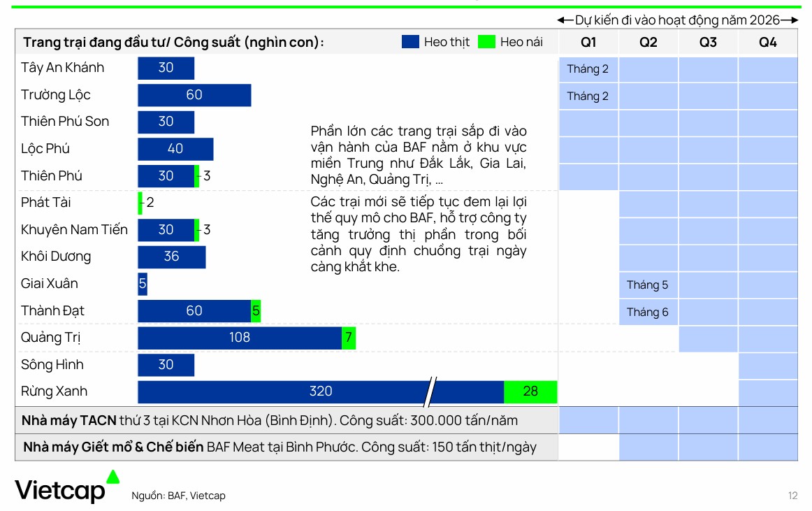The image size is (812, 511).
Task: Select the Q3 column header
Action: [708, 42]
